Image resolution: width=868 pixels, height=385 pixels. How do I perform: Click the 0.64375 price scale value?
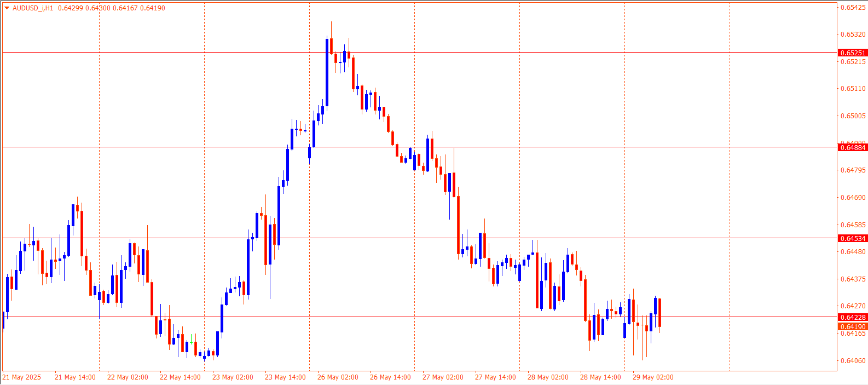853,279
